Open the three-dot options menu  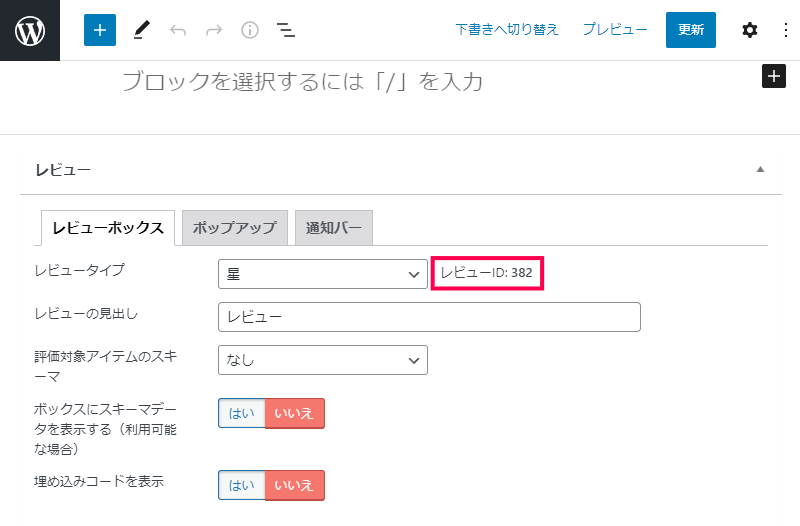(785, 30)
